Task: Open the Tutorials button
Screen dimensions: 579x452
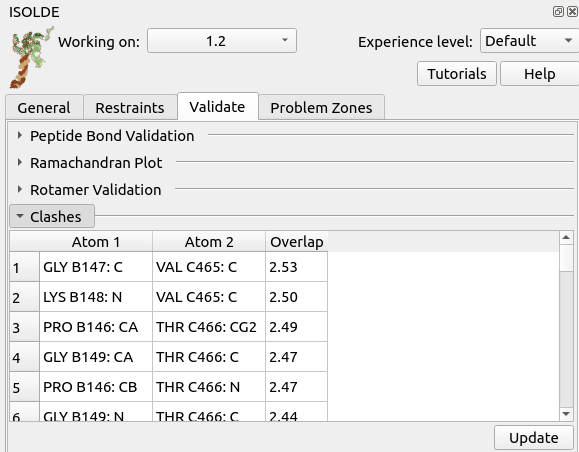Action: (x=457, y=74)
